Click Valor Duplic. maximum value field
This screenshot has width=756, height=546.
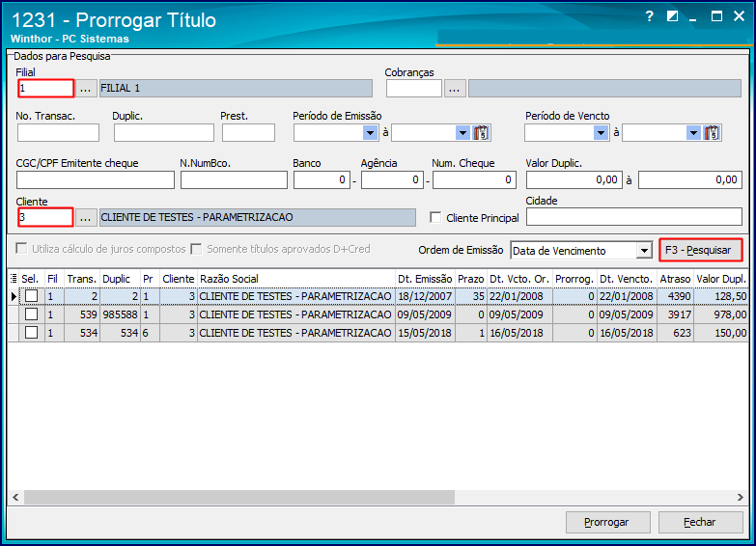[690, 180]
